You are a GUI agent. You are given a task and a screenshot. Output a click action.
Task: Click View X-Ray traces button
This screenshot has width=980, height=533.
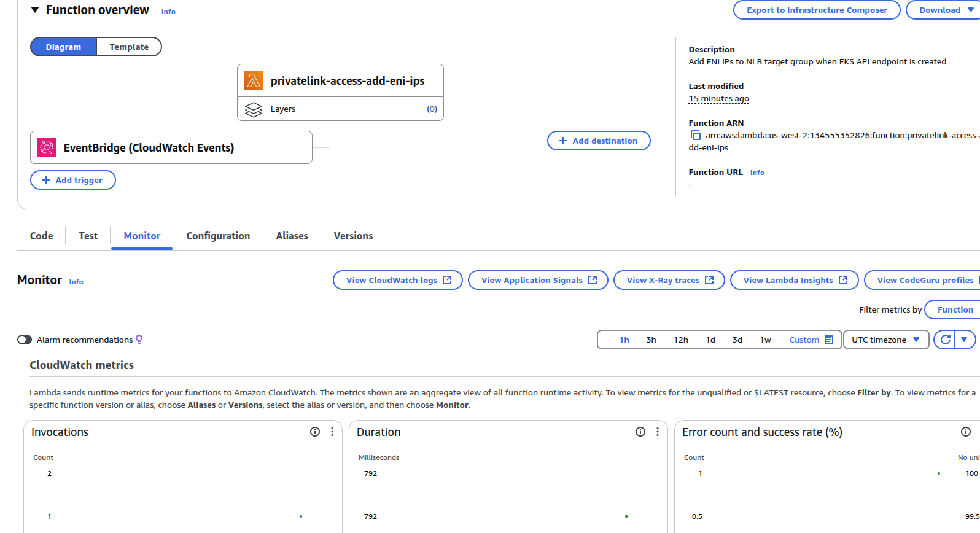(669, 280)
